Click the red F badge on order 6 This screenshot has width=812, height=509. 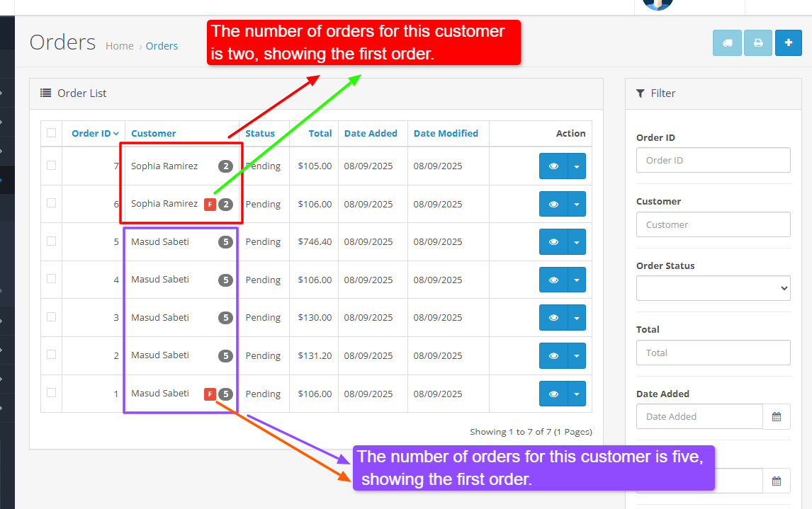click(x=210, y=205)
